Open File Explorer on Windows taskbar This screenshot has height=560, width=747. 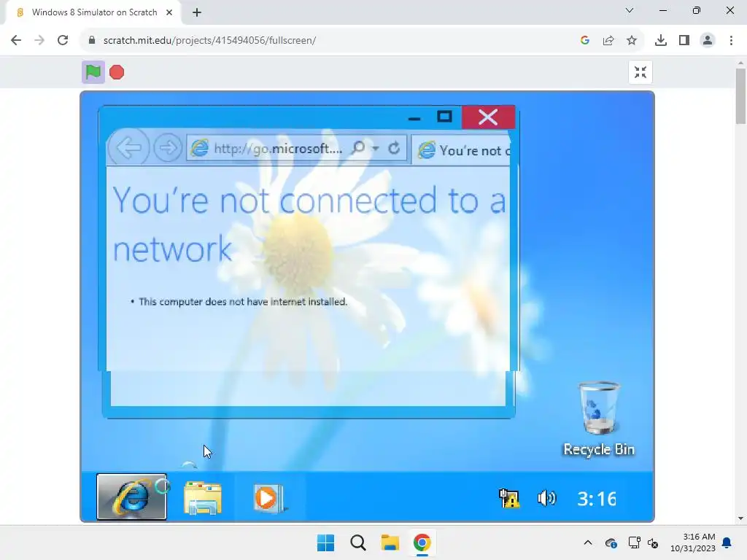click(390, 542)
